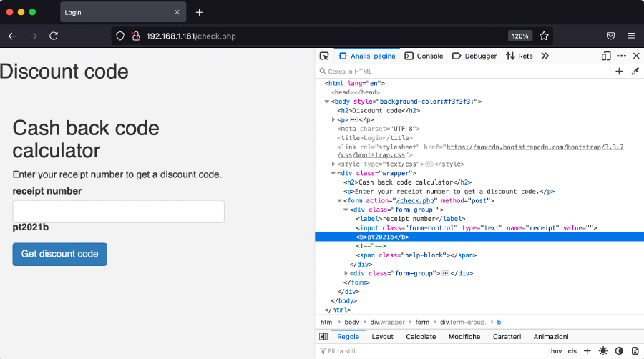
Task: Activate the element picker tool in DevTools
Action: pyautogui.click(x=324, y=56)
